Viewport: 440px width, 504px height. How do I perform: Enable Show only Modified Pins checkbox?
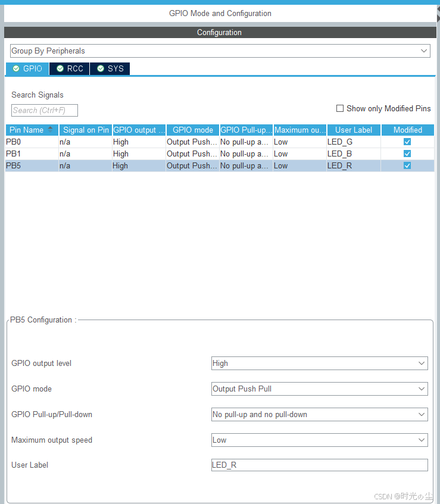(339, 108)
